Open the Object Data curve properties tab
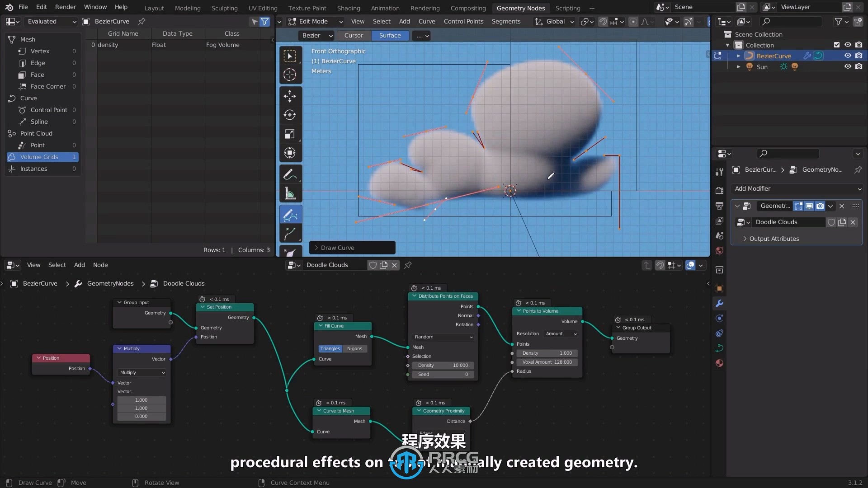Screen dimensions: 868x488 (x=719, y=348)
